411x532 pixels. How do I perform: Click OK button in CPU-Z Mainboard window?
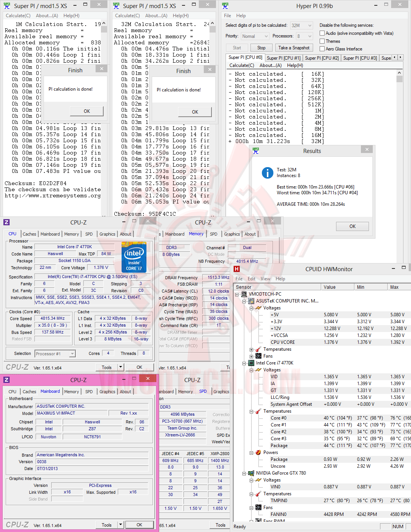[140, 525]
